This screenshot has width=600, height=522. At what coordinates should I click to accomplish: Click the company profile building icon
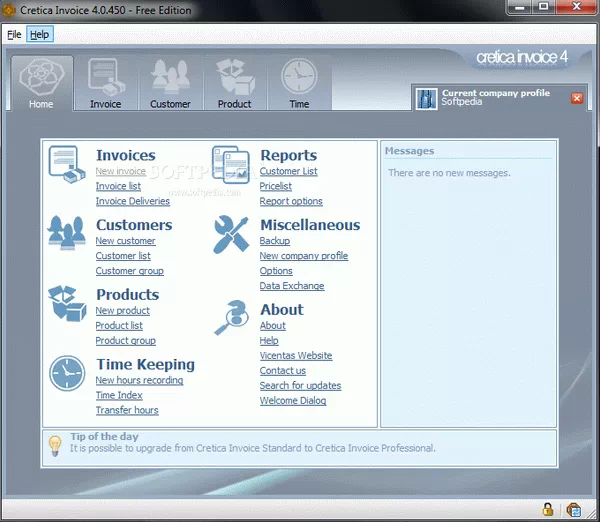pos(426,99)
